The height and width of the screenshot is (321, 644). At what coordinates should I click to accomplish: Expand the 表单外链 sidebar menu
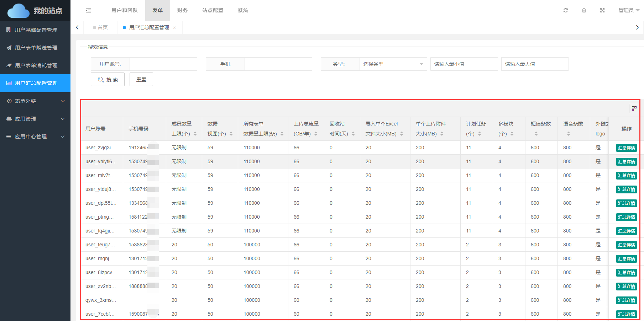(x=35, y=101)
